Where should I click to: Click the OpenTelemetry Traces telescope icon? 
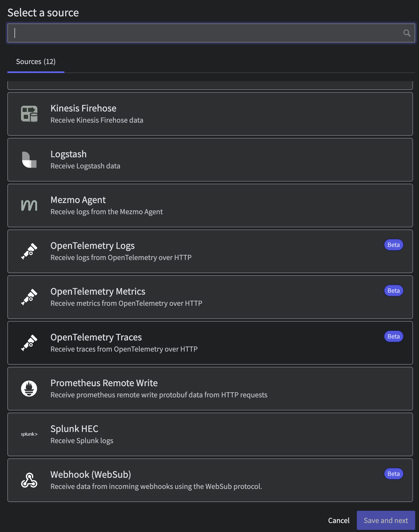click(x=29, y=343)
